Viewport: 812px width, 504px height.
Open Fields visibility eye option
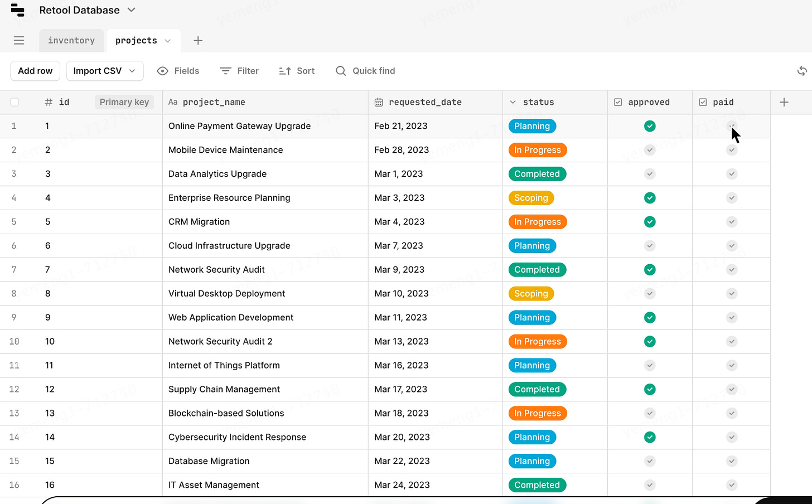click(178, 71)
